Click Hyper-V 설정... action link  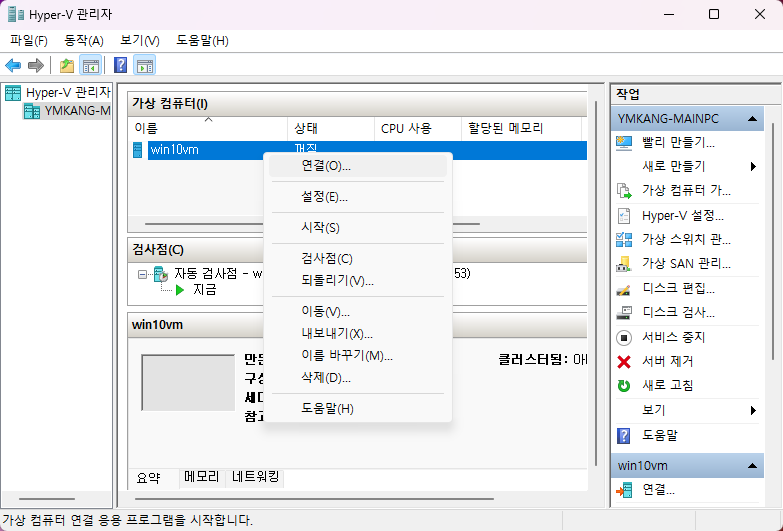[x=683, y=216]
